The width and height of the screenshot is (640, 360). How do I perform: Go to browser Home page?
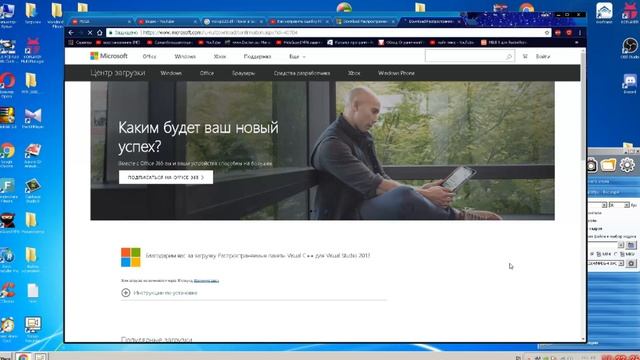100,32
